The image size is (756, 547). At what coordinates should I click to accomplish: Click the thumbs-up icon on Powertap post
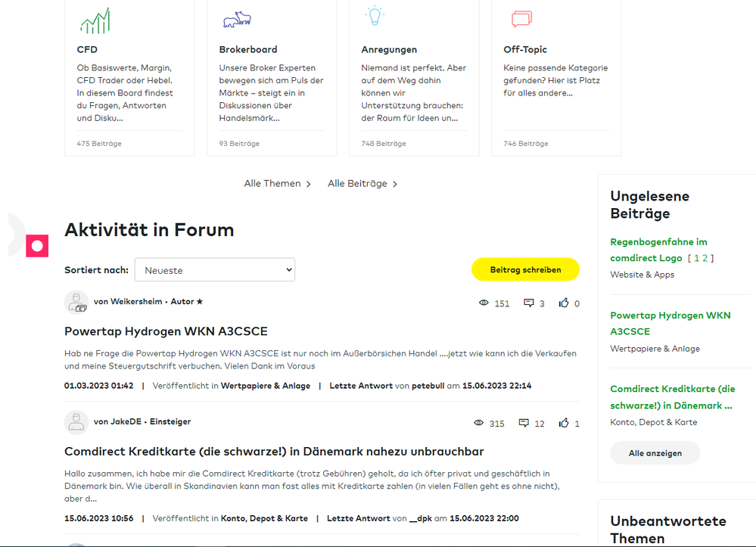564,303
